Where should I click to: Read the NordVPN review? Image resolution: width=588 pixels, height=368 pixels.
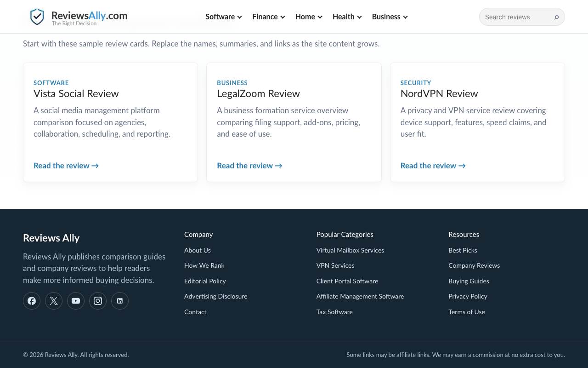[433, 166]
